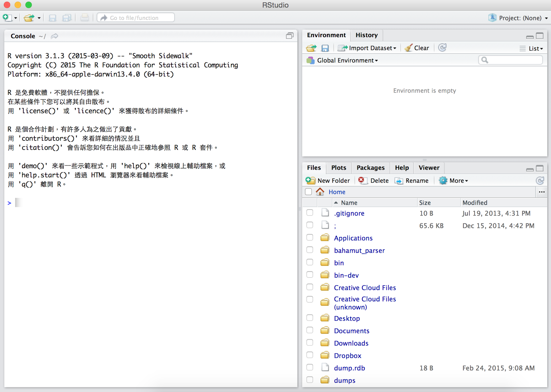551x392 pixels.
Task: Focus the Go to file/function field
Action: 136,18
